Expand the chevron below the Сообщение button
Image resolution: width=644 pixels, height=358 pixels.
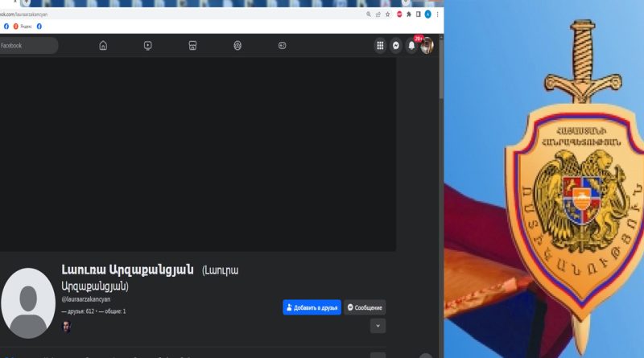(378, 326)
